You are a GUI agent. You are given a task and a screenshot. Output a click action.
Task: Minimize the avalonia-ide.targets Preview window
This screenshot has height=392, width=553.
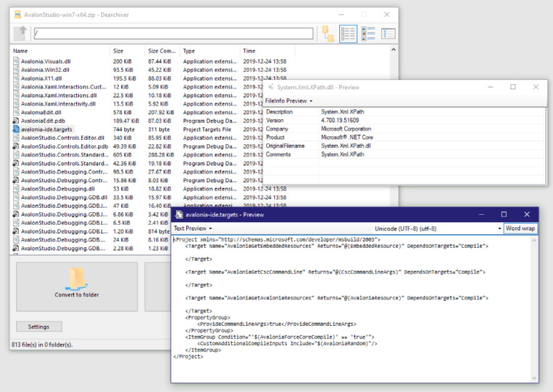[x=481, y=214]
